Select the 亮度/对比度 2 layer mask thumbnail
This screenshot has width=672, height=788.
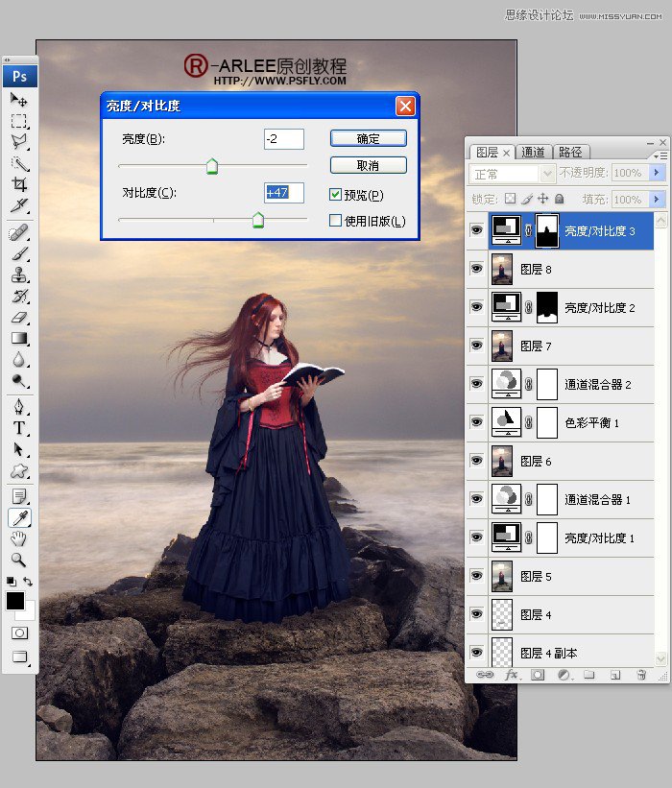pos(547,307)
